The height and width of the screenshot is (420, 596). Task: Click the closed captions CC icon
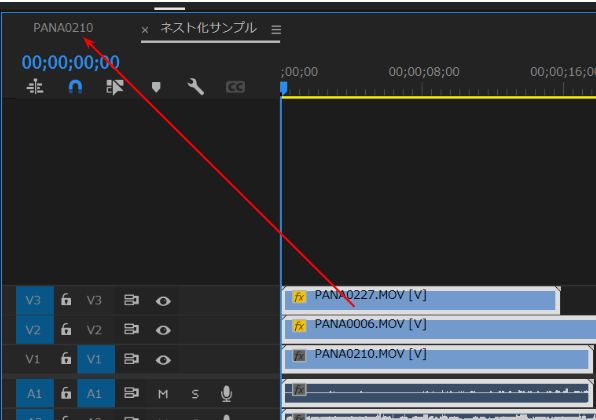(235, 87)
